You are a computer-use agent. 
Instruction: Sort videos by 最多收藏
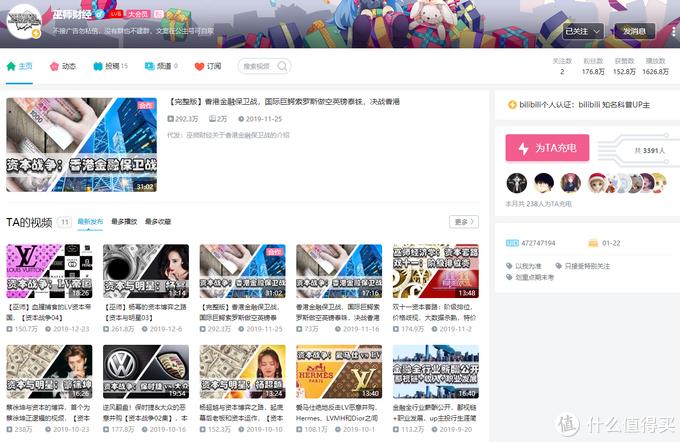[x=158, y=222]
